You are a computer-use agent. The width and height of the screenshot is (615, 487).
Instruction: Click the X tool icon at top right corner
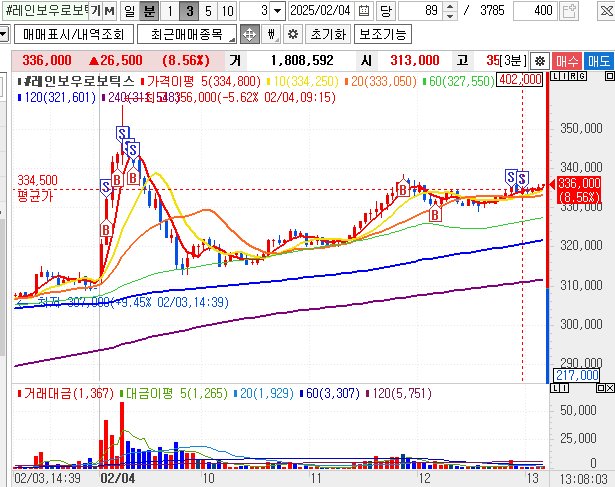coord(606,11)
